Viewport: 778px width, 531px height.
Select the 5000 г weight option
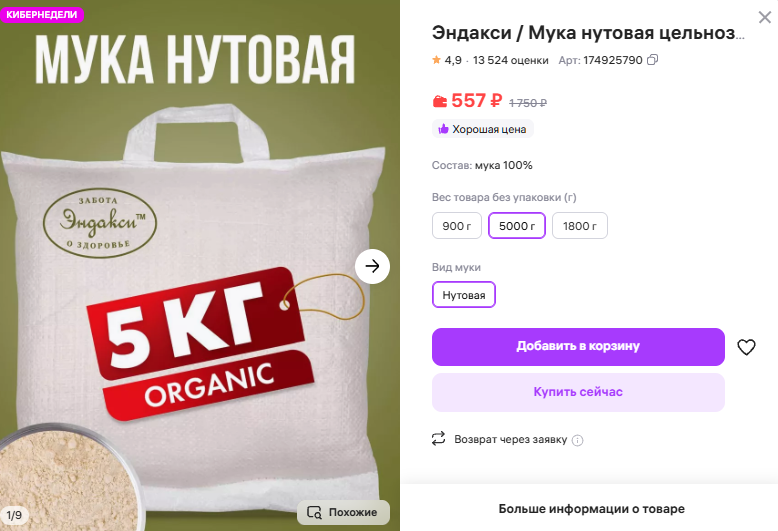(x=517, y=226)
